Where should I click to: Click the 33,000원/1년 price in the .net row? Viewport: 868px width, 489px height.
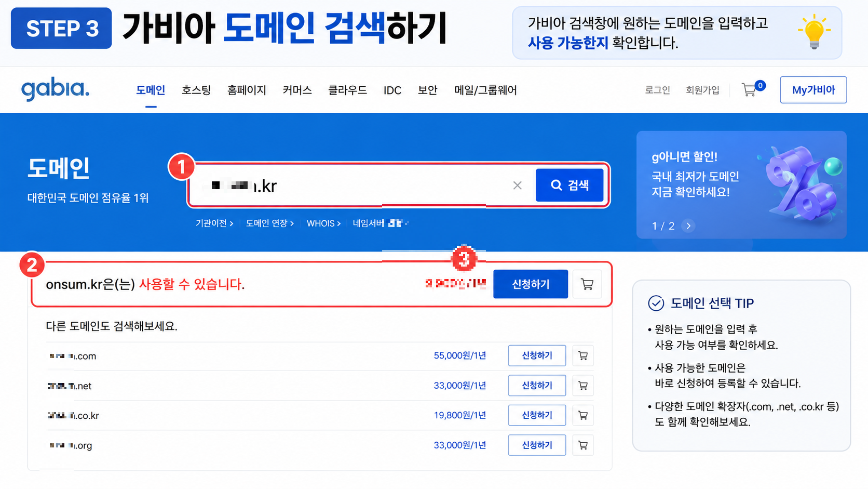coord(460,386)
